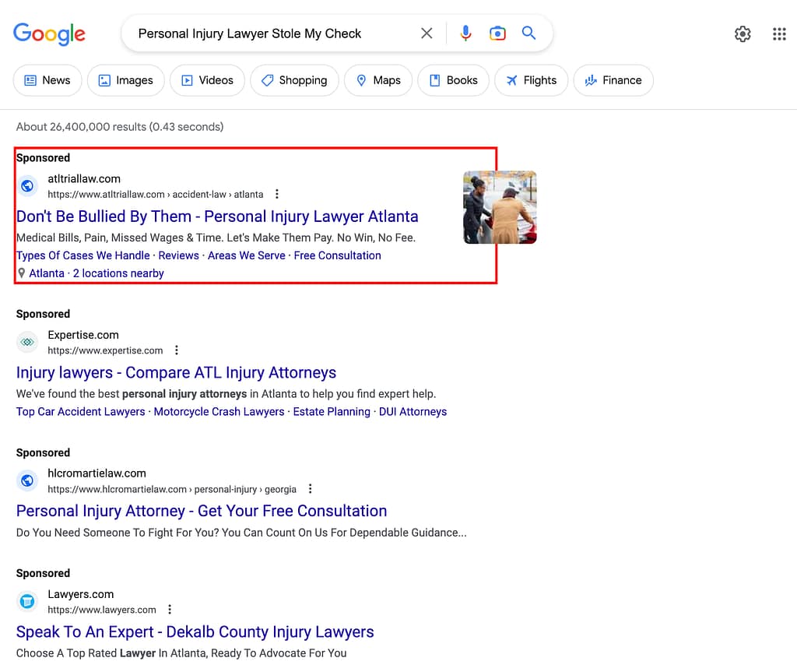This screenshot has width=797, height=672.
Task: Open 'Estate Planning' sitelink
Action: (x=332, y=412)
